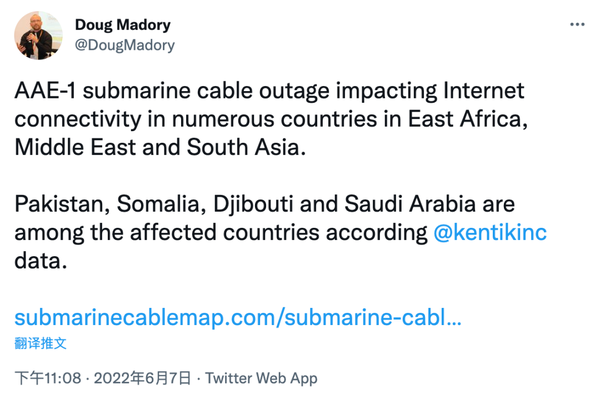Click the 下午11:08 timestamp
Viewport: 600px width, 399px height.
pyautogui.click(x=48, y=378)
